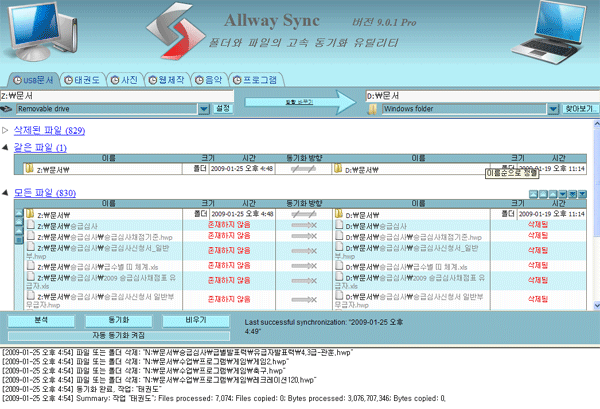Click the jump-to-first arrow button above 모든 파일 table
The image size is (600, 409).
click(x=533, y=194)
